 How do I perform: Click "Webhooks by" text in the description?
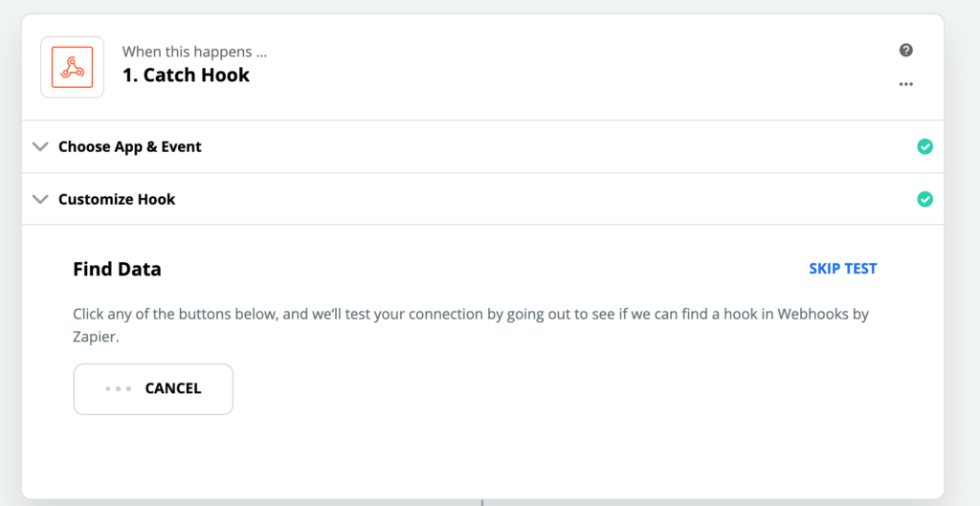pos(822,314)
